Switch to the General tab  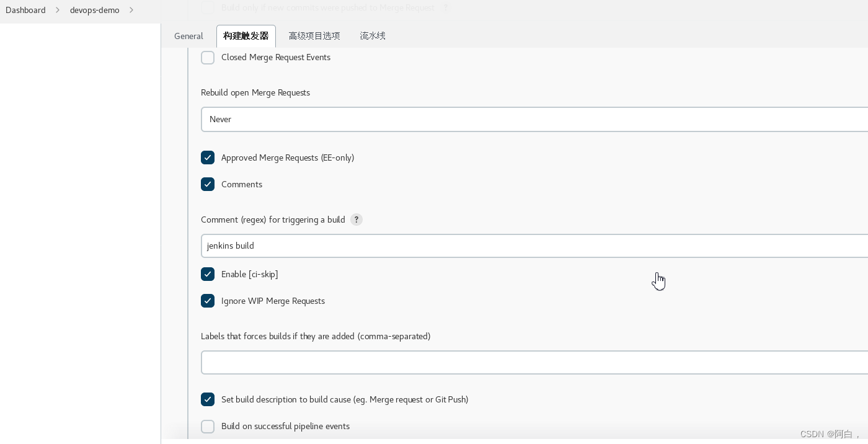coord(188,36)
